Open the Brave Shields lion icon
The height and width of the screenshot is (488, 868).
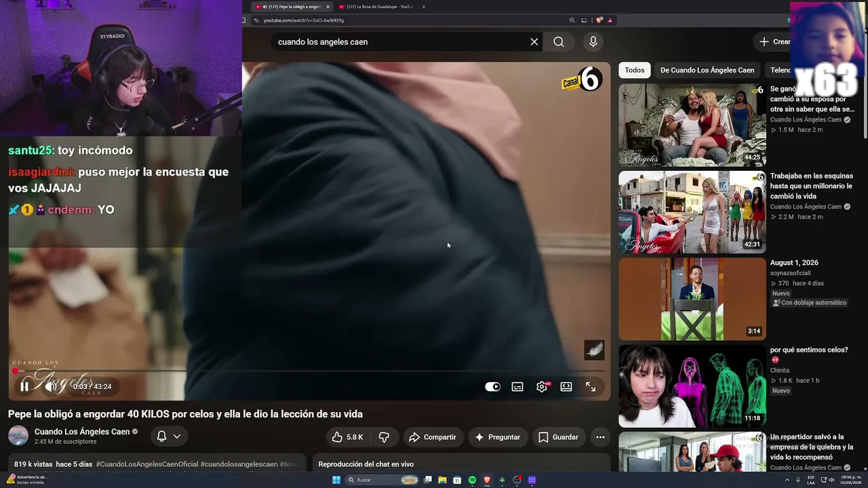tap(599, 20)
